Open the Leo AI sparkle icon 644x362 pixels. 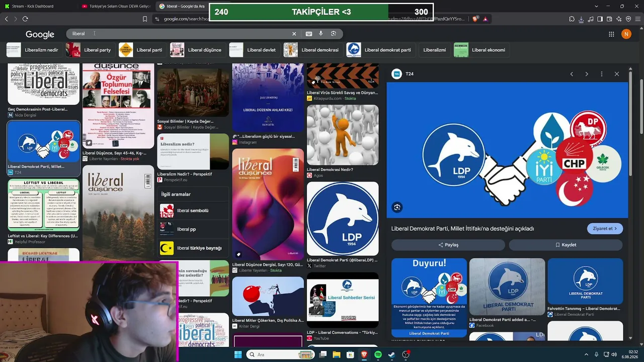[x=619, y=19]
